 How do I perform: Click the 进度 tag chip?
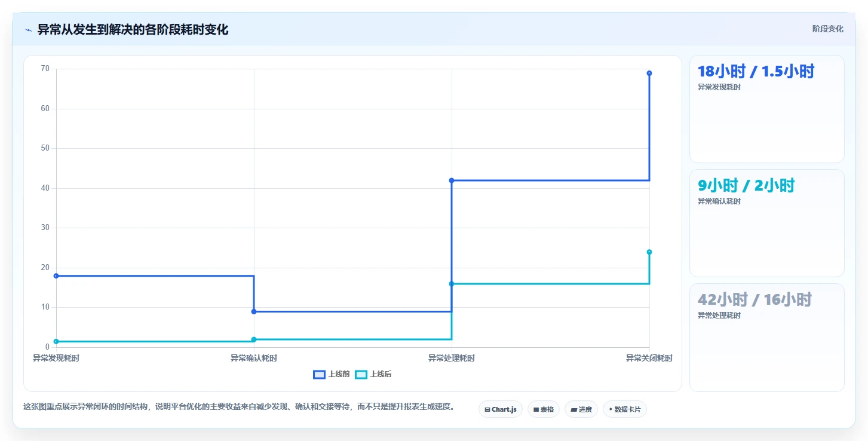[x=581, y=409]
